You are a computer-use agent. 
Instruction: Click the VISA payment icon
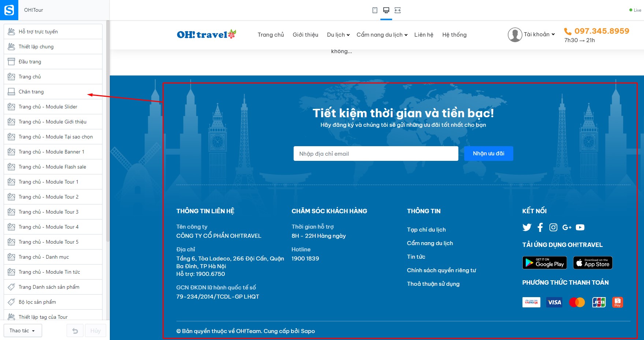pos(554,302)
